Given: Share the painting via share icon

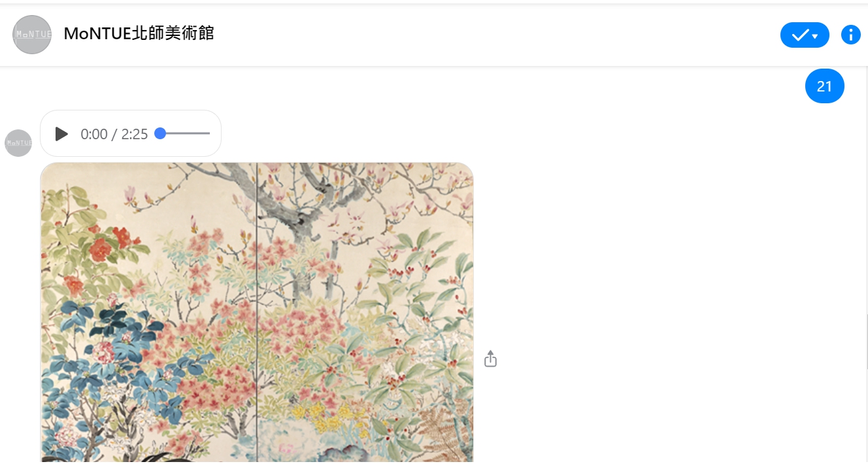Looking at the screenshot, I should [491, 359].
